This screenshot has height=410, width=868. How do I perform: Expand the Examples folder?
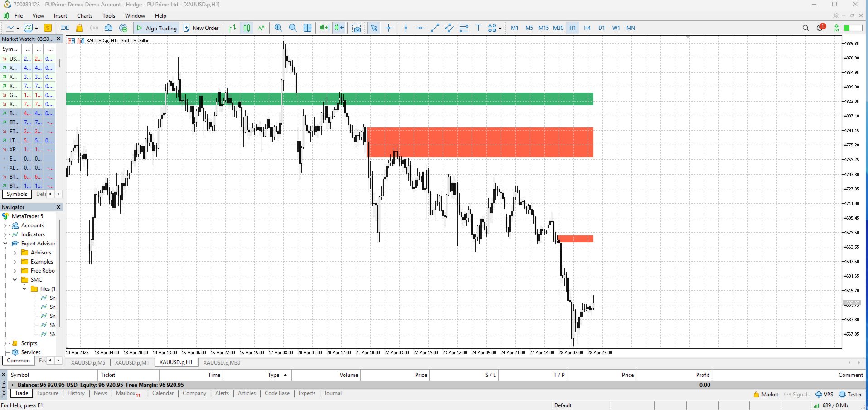pyautogui.click(x=15, y=262)
